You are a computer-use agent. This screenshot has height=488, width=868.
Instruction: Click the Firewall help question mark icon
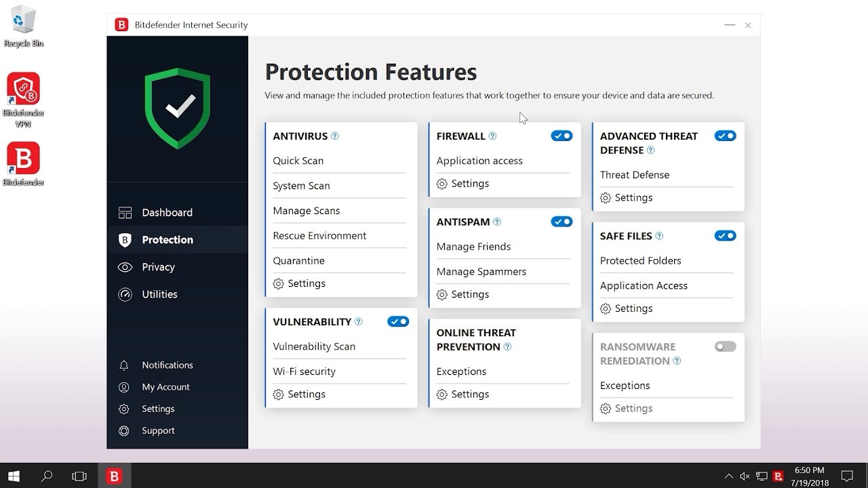coord(492,136)
